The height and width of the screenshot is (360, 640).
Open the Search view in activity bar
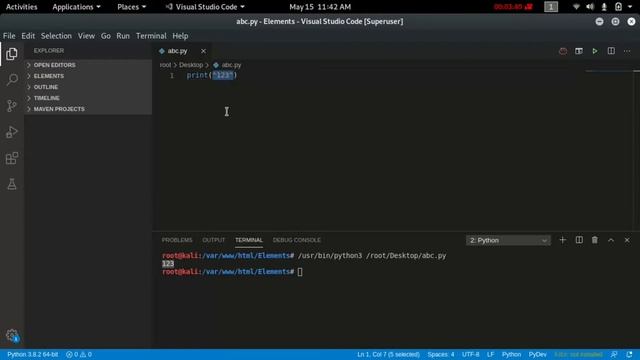[12, 80]
